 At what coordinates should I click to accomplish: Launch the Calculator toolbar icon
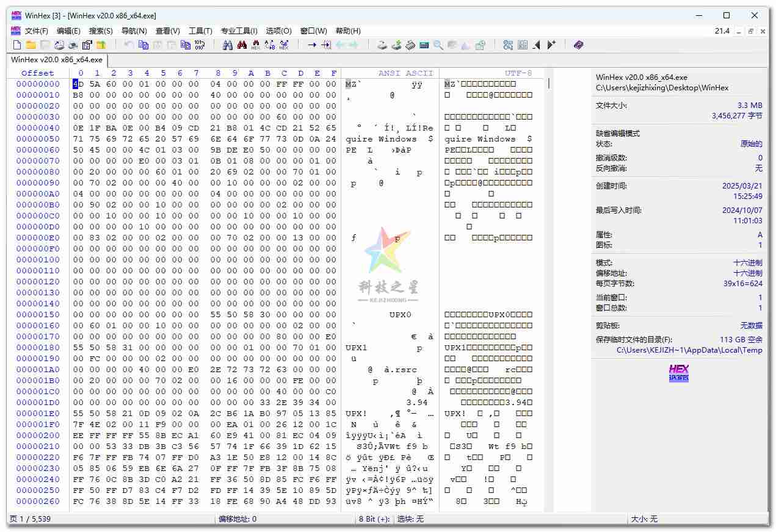pos(424,45)
